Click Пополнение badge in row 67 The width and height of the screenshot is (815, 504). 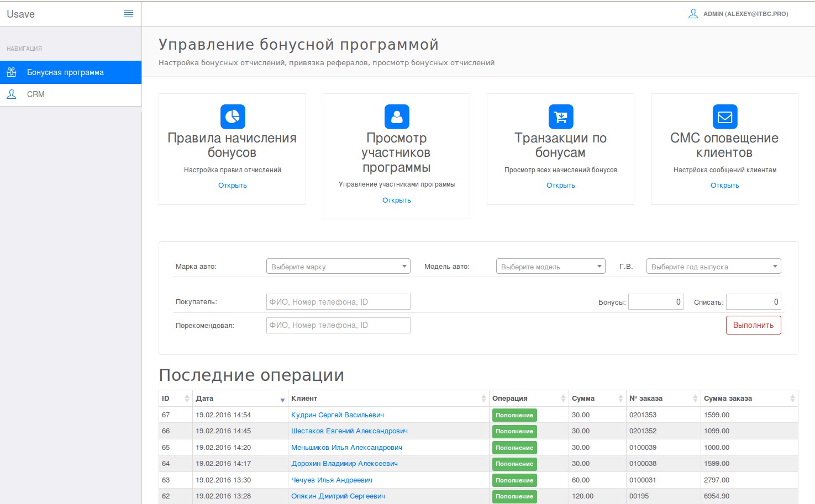coord(514,415)
